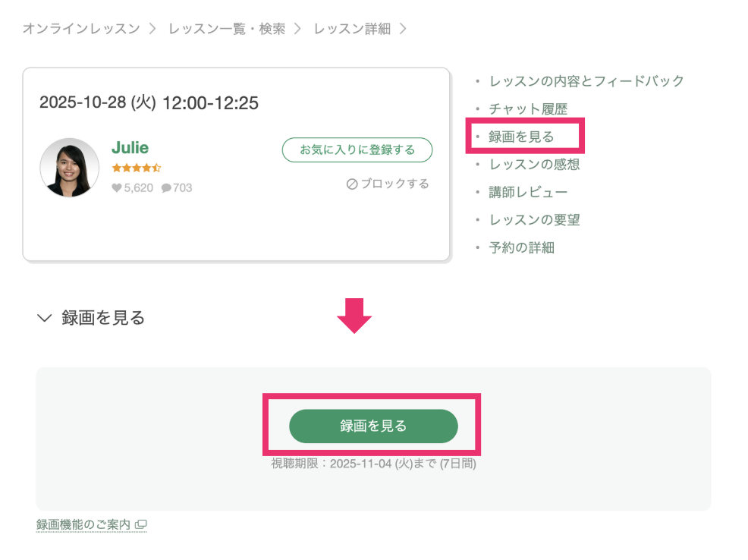Open tutor name Julie link
Screen dimensions: 748x560
tap(130, 147)
